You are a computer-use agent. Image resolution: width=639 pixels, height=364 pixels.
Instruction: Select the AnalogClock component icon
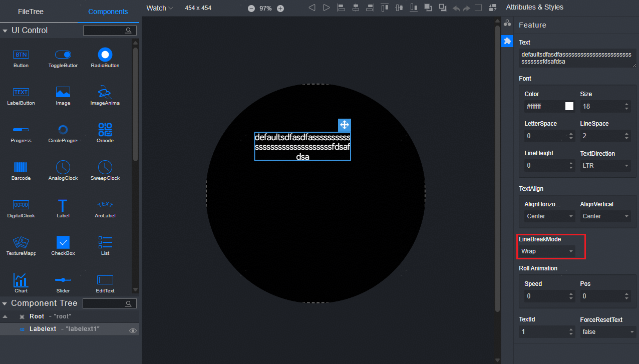click(63, 167)
